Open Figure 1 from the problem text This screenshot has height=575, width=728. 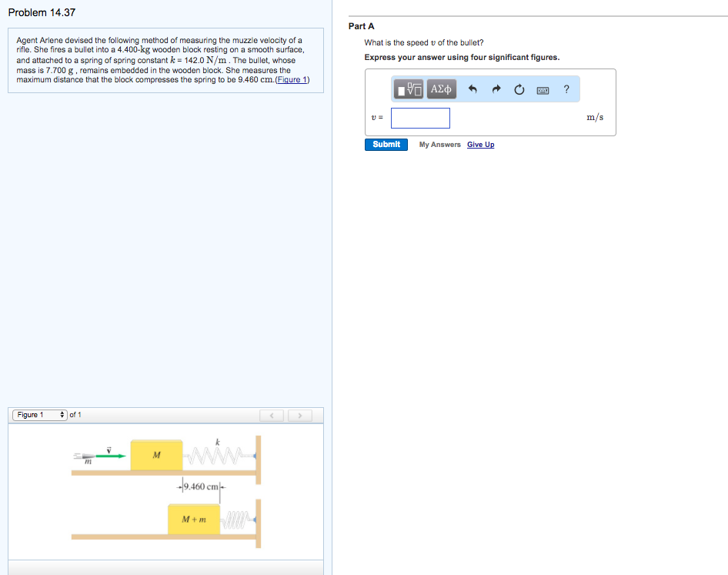pos(292,79)
